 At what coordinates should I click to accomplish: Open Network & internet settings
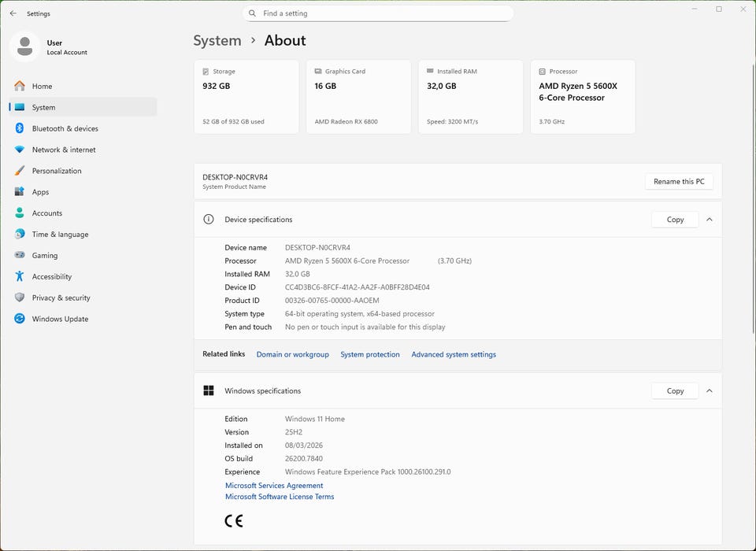(x=63, y=150)
